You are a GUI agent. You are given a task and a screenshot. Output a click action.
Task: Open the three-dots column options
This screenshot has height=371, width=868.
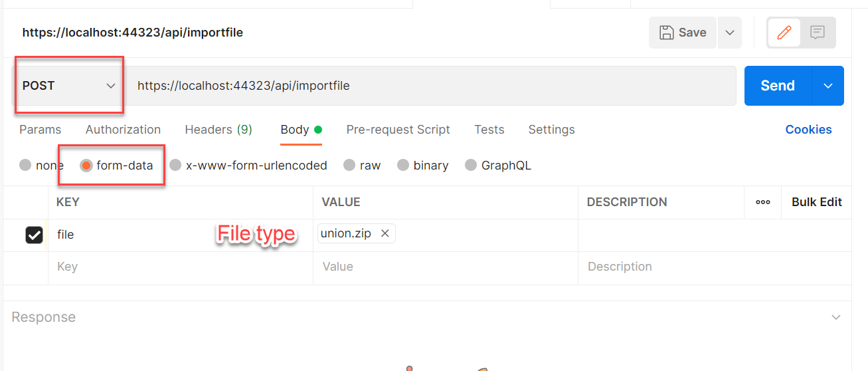coord(763,202)
